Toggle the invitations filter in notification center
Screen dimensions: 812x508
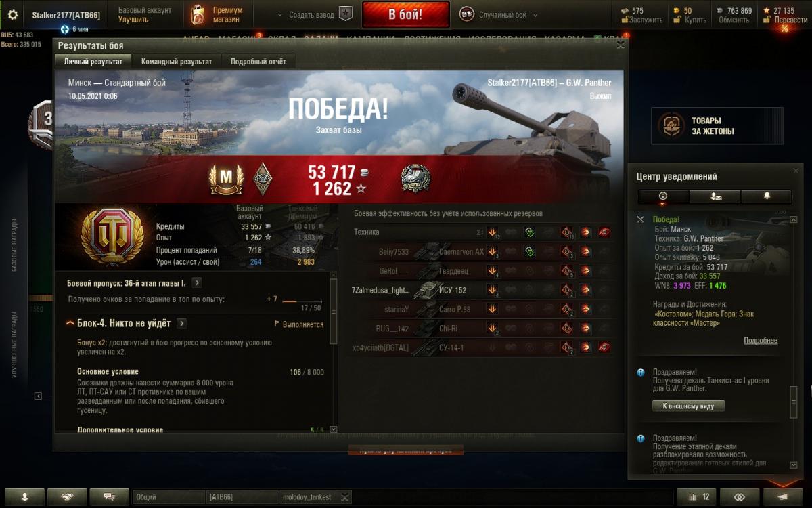click(715, 196)
